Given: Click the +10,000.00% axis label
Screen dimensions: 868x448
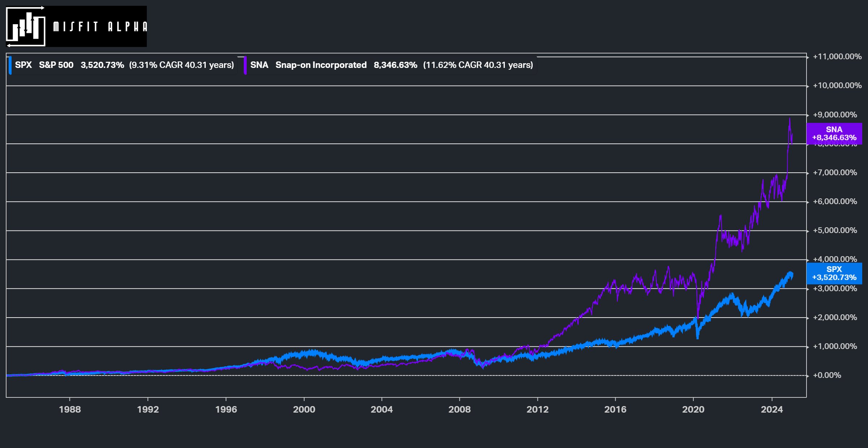Looking at the screenshot, I should click(x=837, y=86).
